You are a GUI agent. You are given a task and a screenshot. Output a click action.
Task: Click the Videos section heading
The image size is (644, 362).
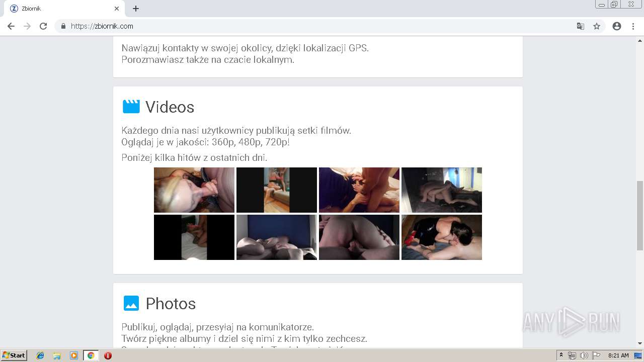point(170,107)
